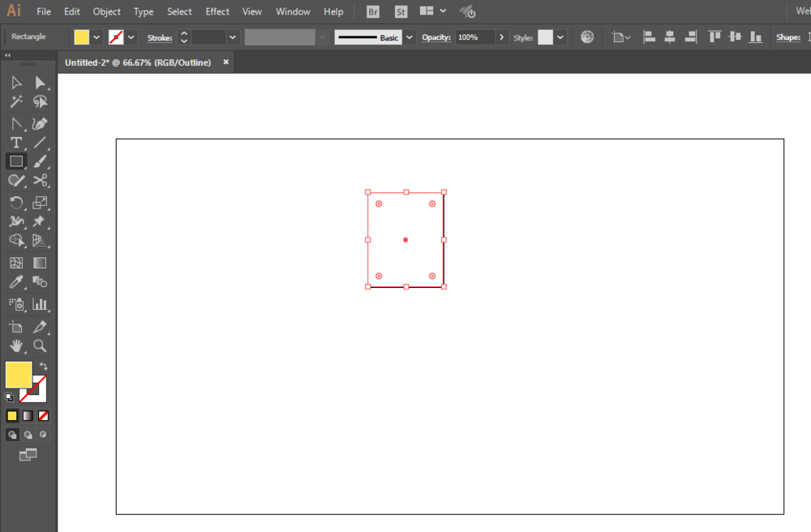
Task: Swap fill and stroke colors
Action: click(44, 366)
